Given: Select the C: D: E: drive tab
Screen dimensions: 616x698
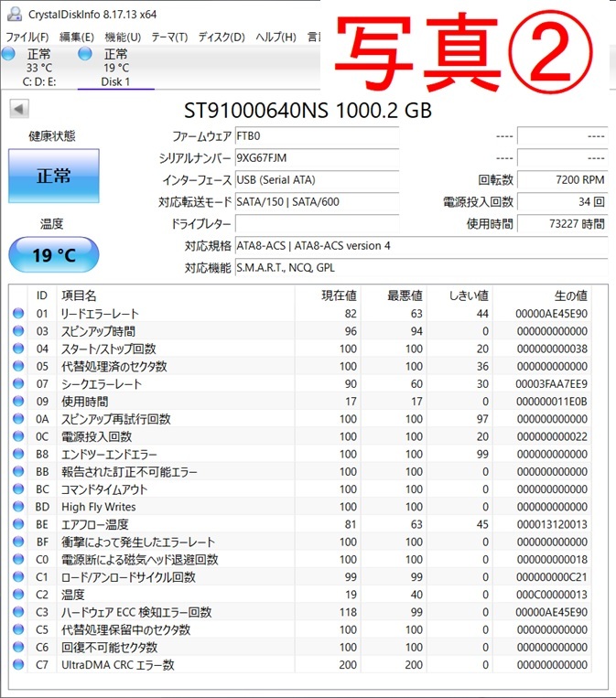Looking at the screenshot, I should 39,68.
